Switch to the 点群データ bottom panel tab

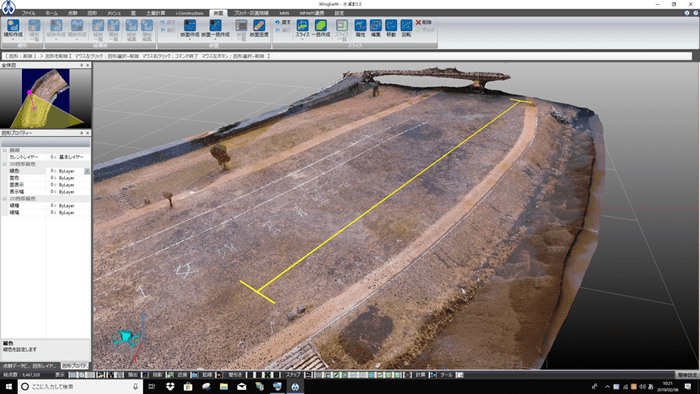point(16,365)
